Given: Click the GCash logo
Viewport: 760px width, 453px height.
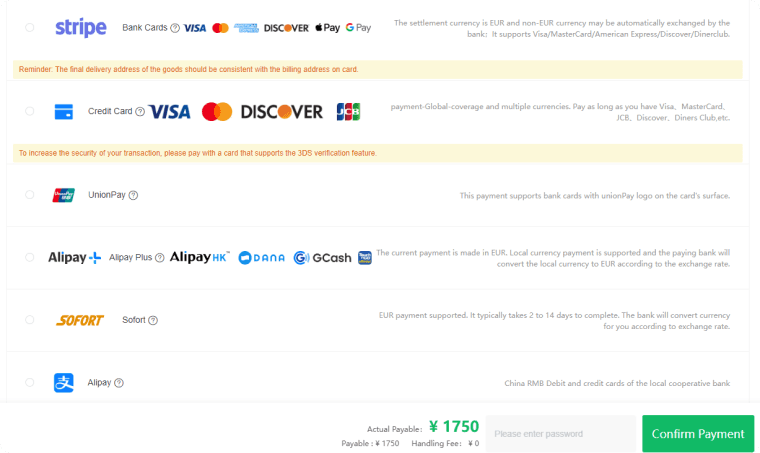Looking at the screenshot, I should [322, 258].
